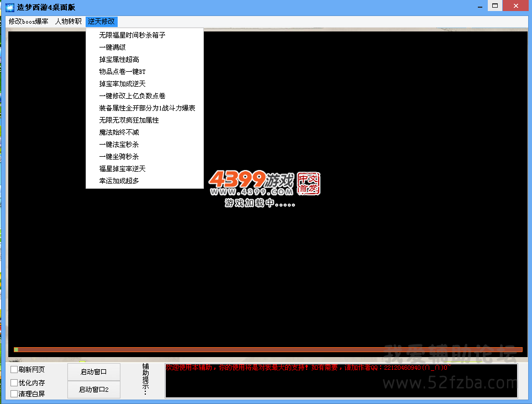Screen dimensions: 532x404
Task: Enable the 清理白屏 checkbox
Action: tap(14, 394)
